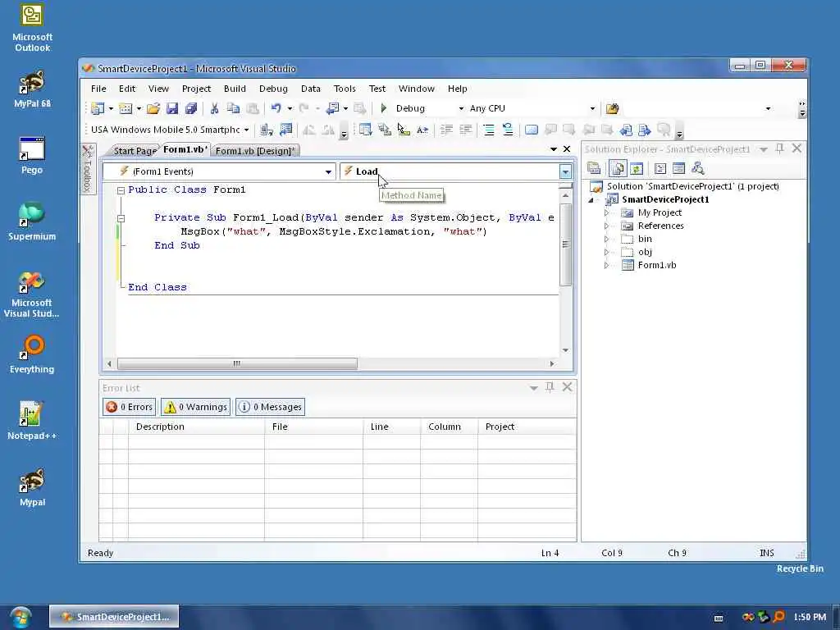Viewport: 840px width, 630px height.
Task: Open the Load method name dropdown arrow
Action: point(565,172)
